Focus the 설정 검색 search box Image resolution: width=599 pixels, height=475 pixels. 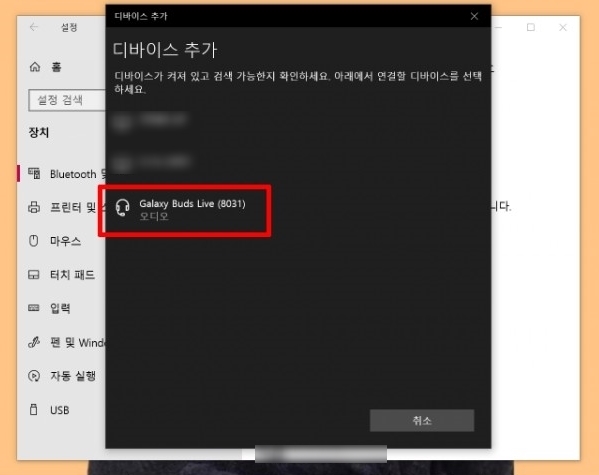[67, 101]
